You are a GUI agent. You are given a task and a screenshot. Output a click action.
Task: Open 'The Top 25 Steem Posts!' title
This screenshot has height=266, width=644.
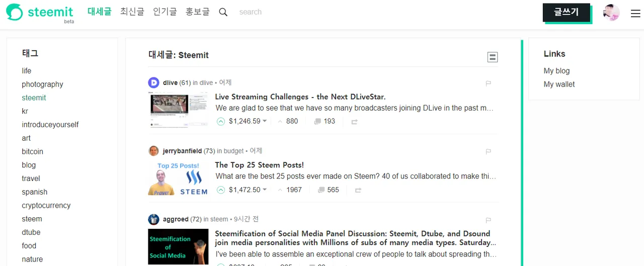(259, 165)
